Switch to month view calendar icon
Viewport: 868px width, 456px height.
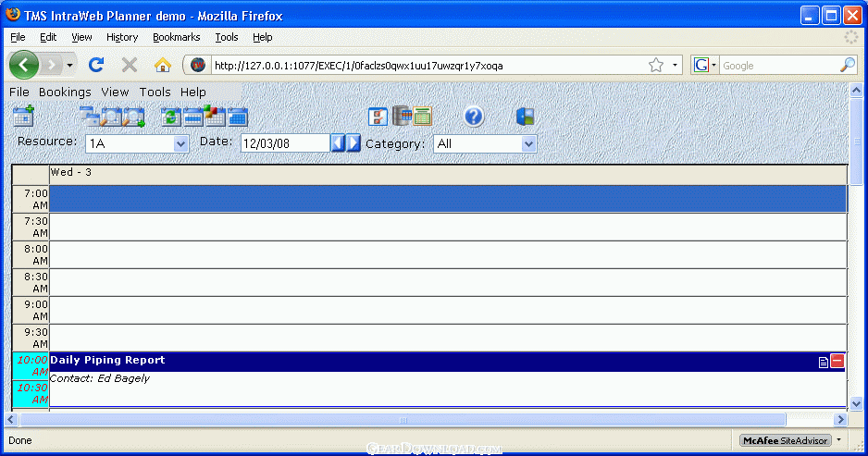click(238, 117)
